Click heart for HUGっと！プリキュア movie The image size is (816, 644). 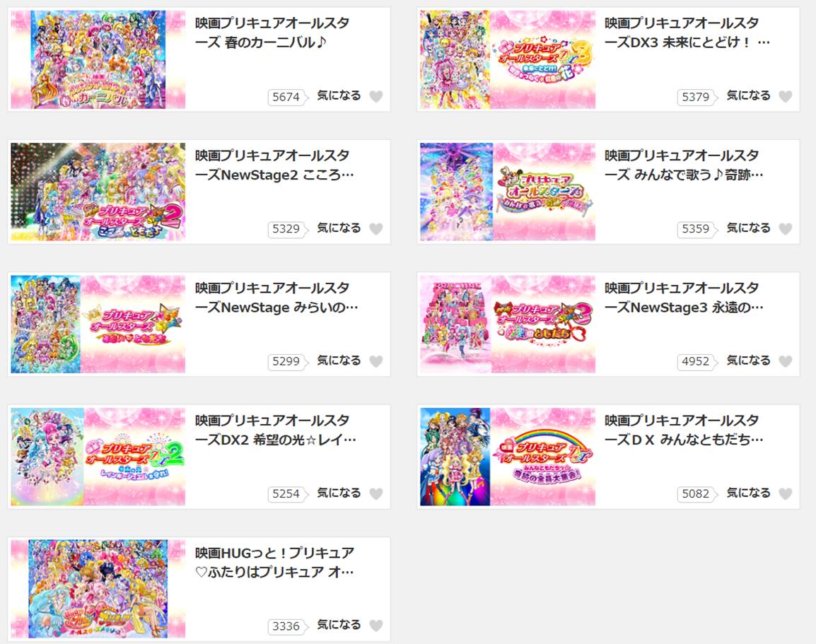pos(376,626)
